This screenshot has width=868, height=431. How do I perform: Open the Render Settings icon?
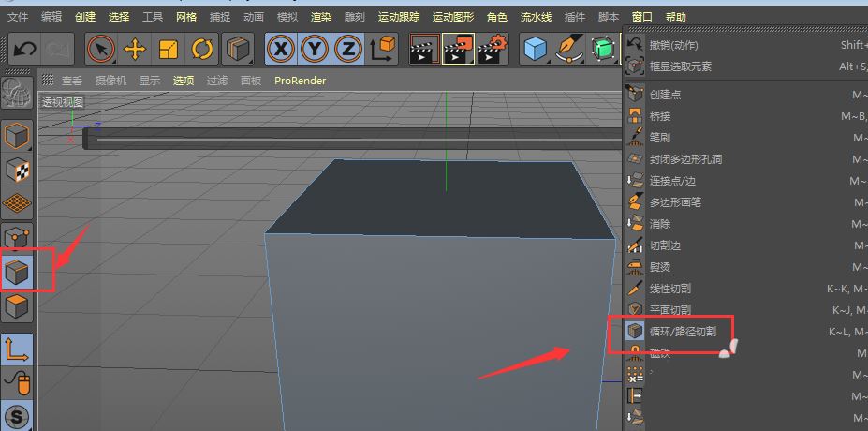pyautogui.click(x=492, y=49)
